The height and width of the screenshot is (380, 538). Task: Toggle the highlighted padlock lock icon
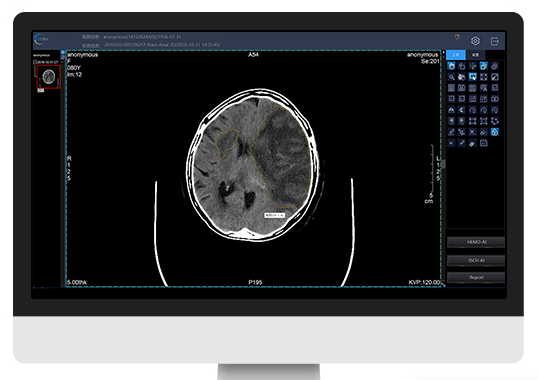(494, 132)
